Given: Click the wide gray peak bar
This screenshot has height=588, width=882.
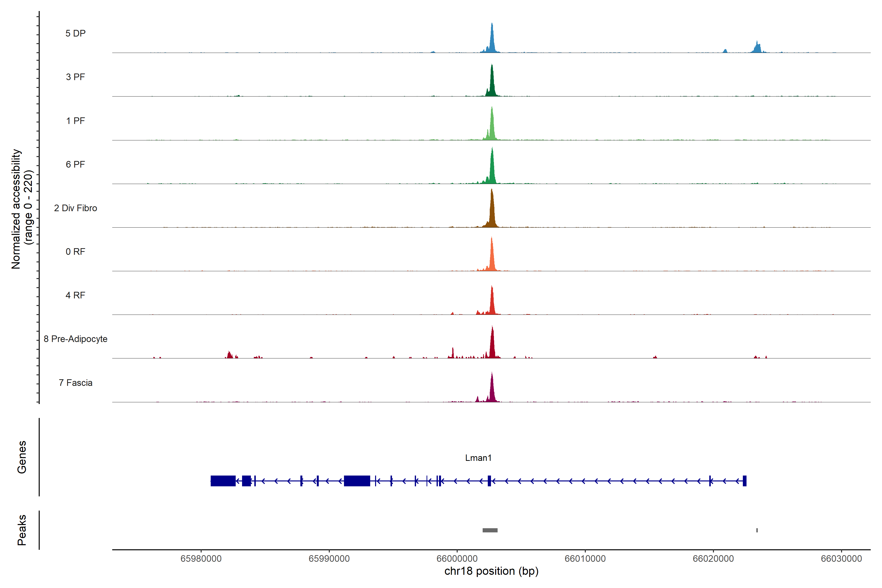Looking at the screenshot, I should pyautogui.click(x=490, y=530).
